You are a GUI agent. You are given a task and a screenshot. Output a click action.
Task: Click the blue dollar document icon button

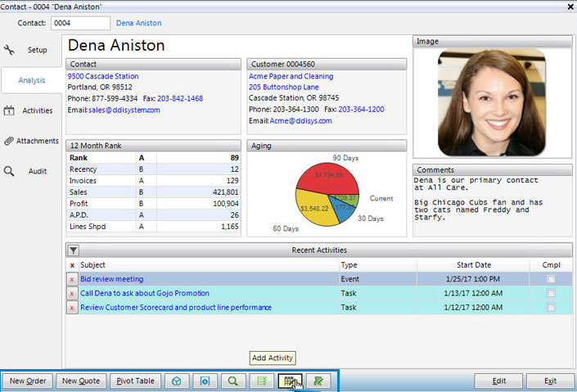click(x=205, y=381)
